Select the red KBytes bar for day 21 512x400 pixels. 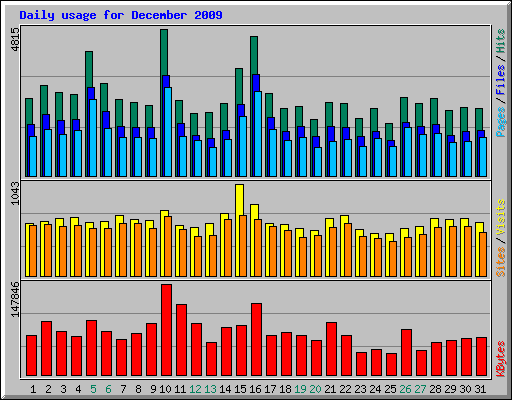(x=332, y=349)
